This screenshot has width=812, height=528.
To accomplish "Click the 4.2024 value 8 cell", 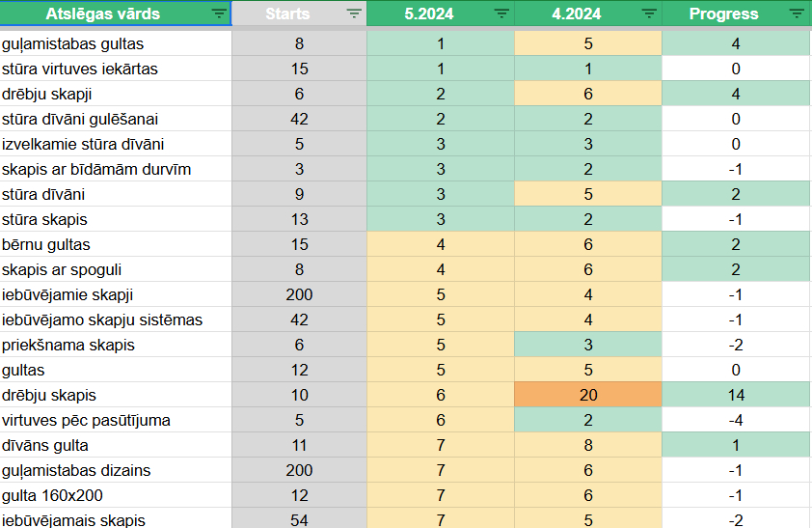I will 588,446.
